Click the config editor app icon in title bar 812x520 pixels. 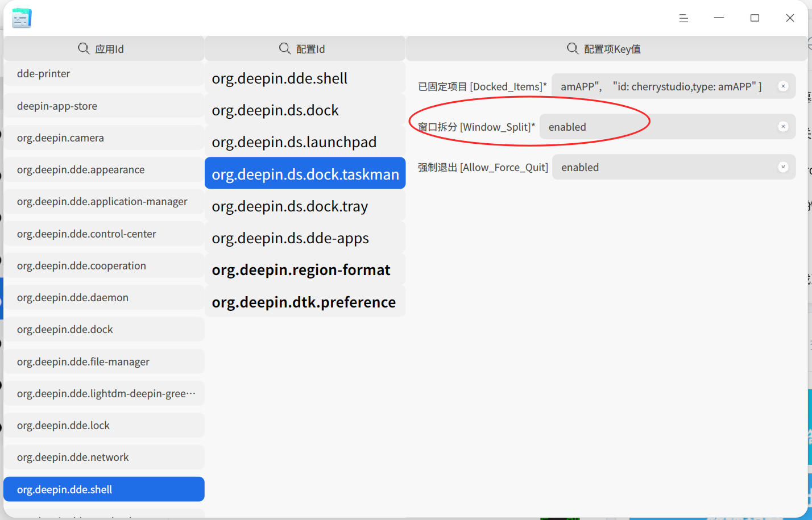(x=22, y=18)
